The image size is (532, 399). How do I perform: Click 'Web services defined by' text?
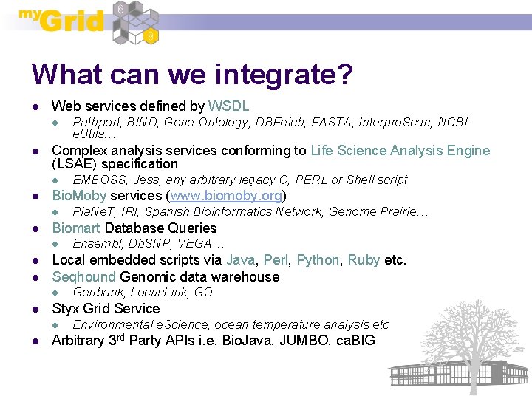(129, 106)
